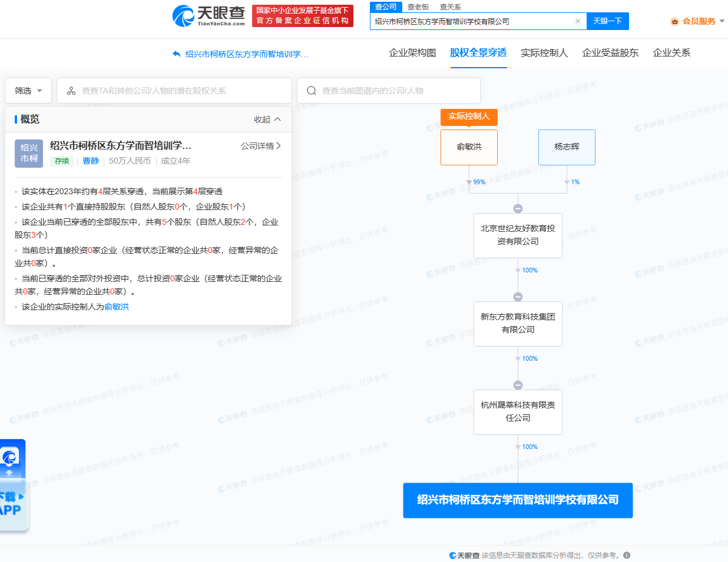The width and height of the screenshot is (728, 562).
Task: Click the 查查当前图谱内的公司/人物 search field
Action: coord(389,91)
